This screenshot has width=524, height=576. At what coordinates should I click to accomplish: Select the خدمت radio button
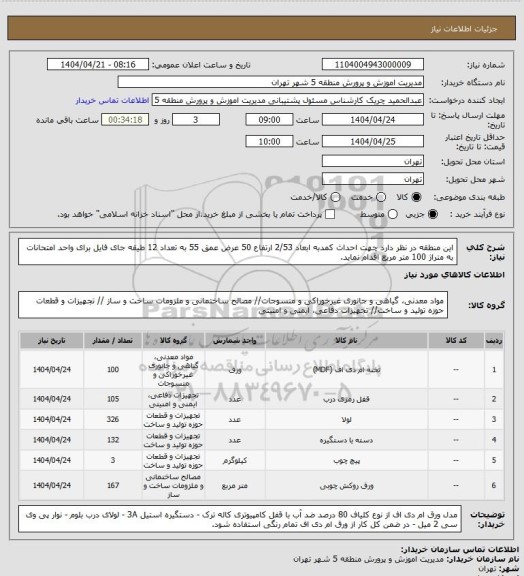[x=381, y=197]
